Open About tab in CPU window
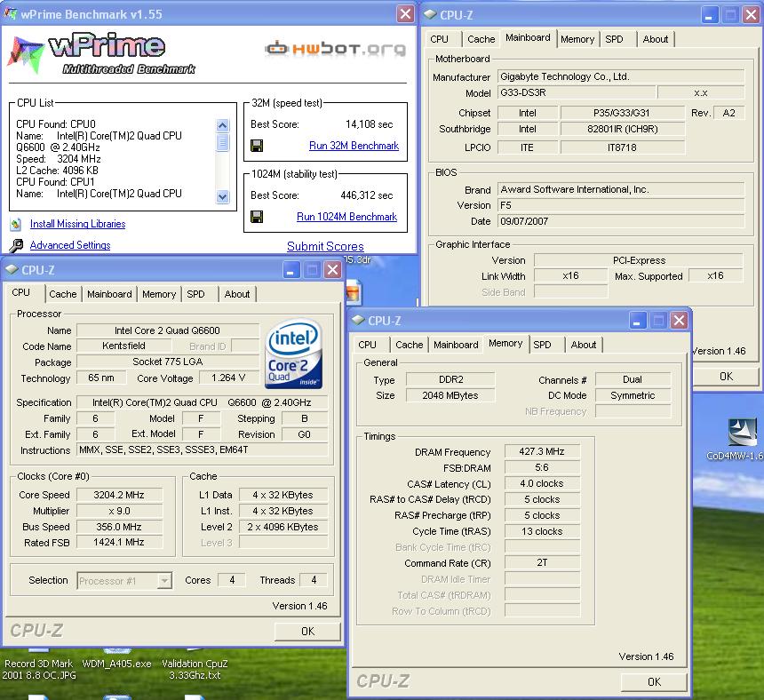The height and width of the screenshot is (700, 764). tap(237, 294)
